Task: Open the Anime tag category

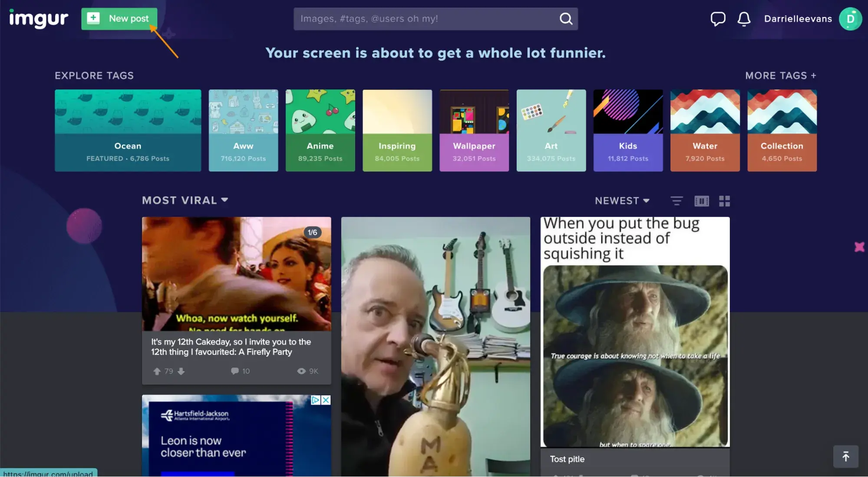Action: tap(320, 130)
